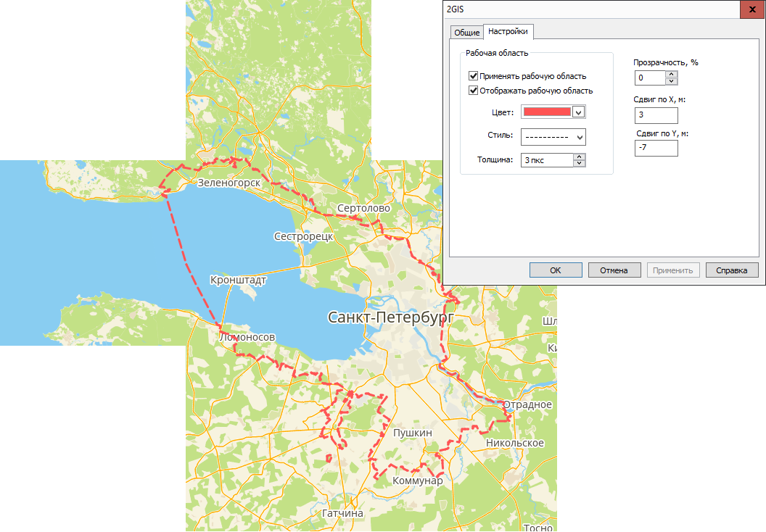Focus the Сдвиг по Y input field
The image size is (766, 532).
[656, 148]
